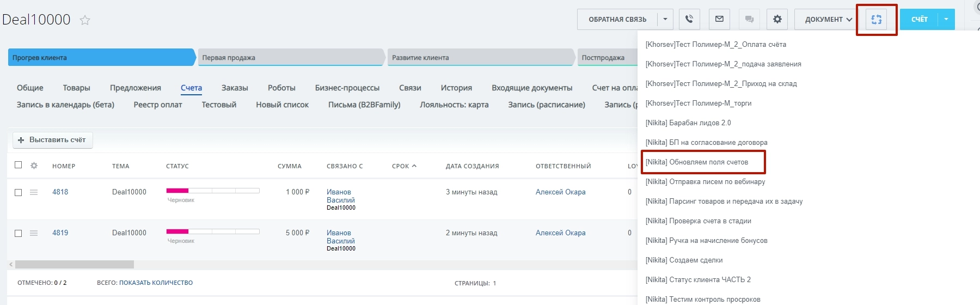Screen dimensions: 980x305
Task: Click the chat messages icon button
Action: (x=749, y=20)
